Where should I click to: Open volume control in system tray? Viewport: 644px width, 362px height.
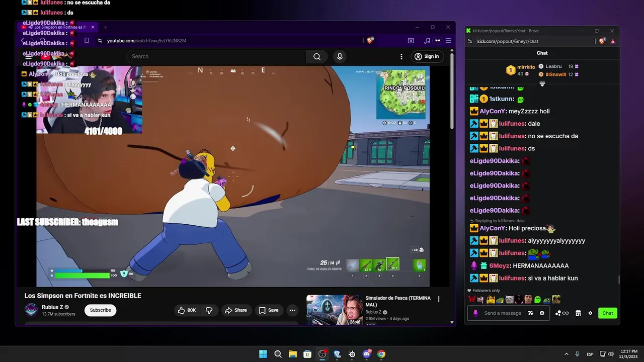[611, 354]
